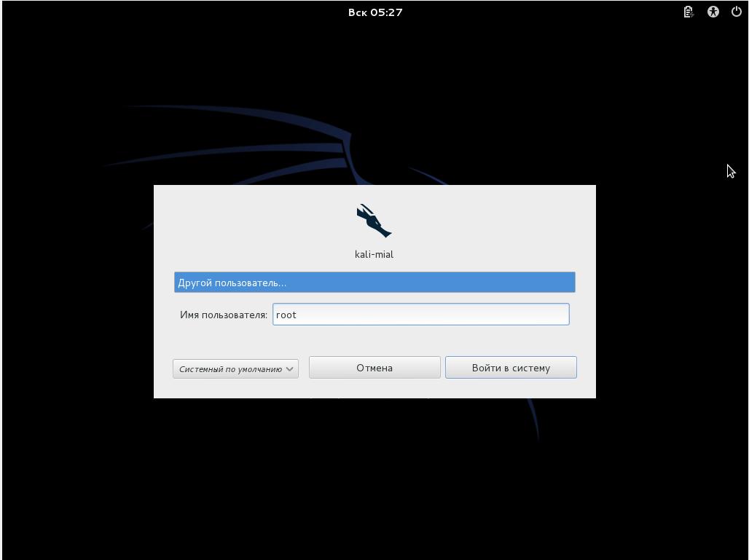Click the kali-mial hostname text

click(374, 254)
